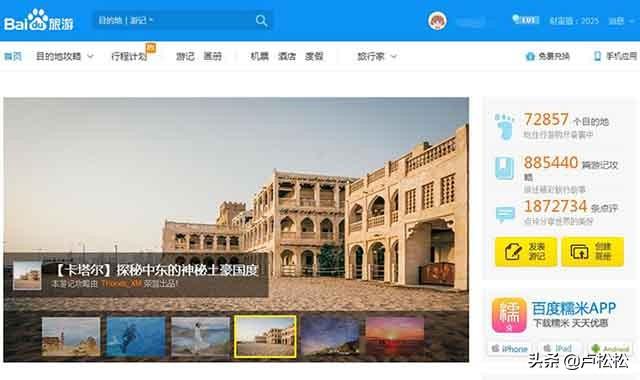Click the book icon beside 885440
The height and width of the screenshot is (380, 640).
pos(504,168)
